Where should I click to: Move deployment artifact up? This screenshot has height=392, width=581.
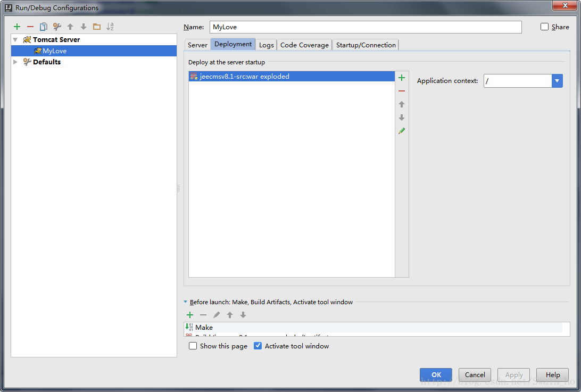click(402, 104)
